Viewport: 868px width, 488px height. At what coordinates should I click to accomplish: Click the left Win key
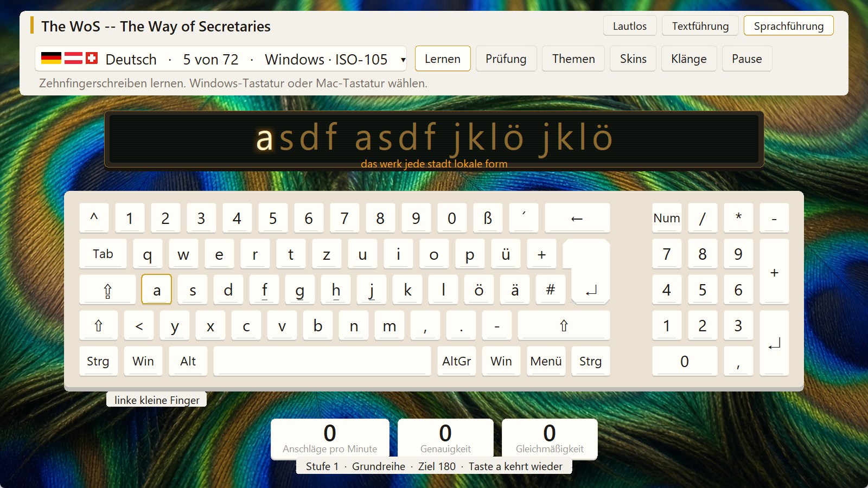click(143, 361)
